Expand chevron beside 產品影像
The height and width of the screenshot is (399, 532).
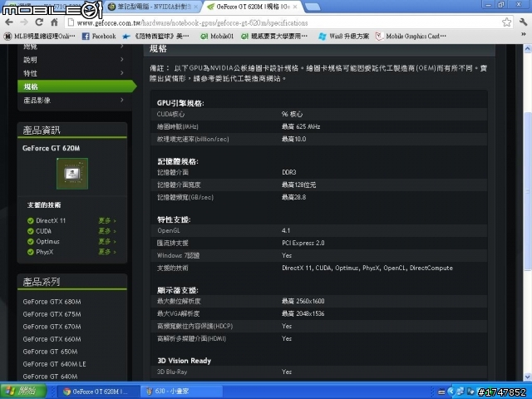pyautogui.click(x=122, y=100)
